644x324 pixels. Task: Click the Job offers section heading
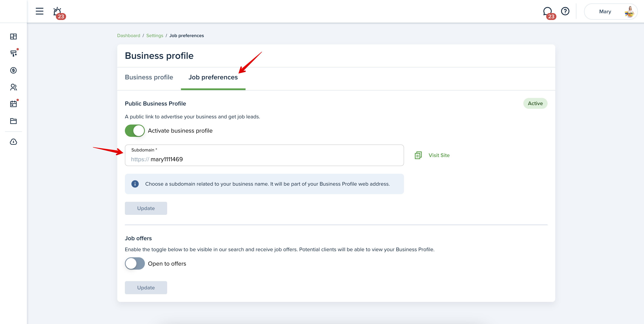click(x=138, y=238)
